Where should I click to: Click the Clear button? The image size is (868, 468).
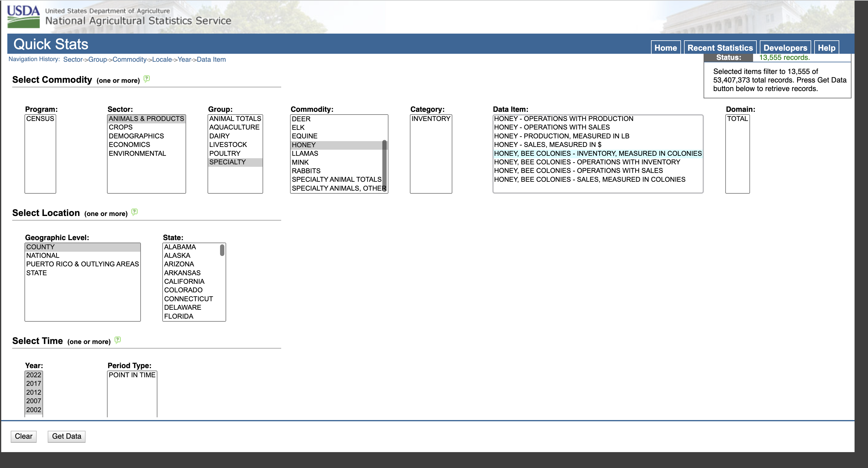24,436
